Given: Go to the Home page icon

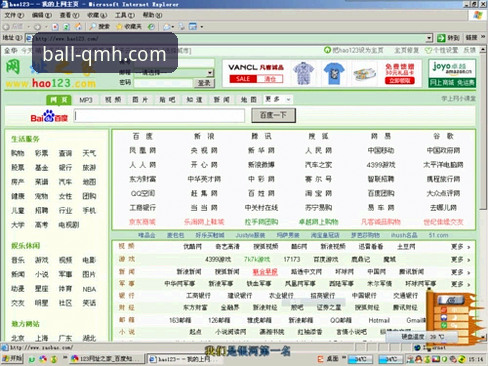Looking at the screenshot, I should (x=78, y=26).
